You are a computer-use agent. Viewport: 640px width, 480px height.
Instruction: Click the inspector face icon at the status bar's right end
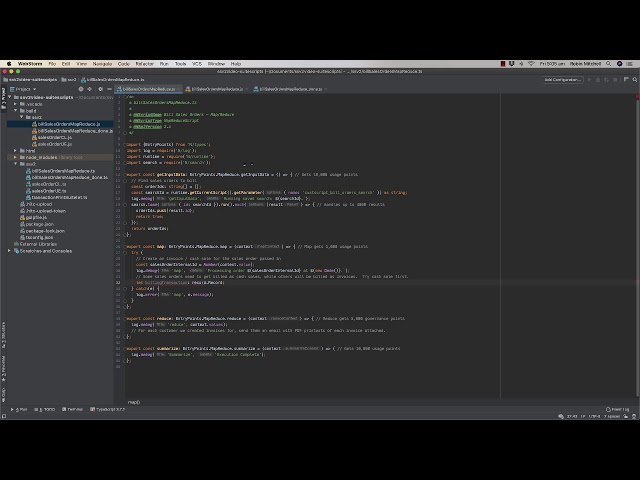point(634,416)
